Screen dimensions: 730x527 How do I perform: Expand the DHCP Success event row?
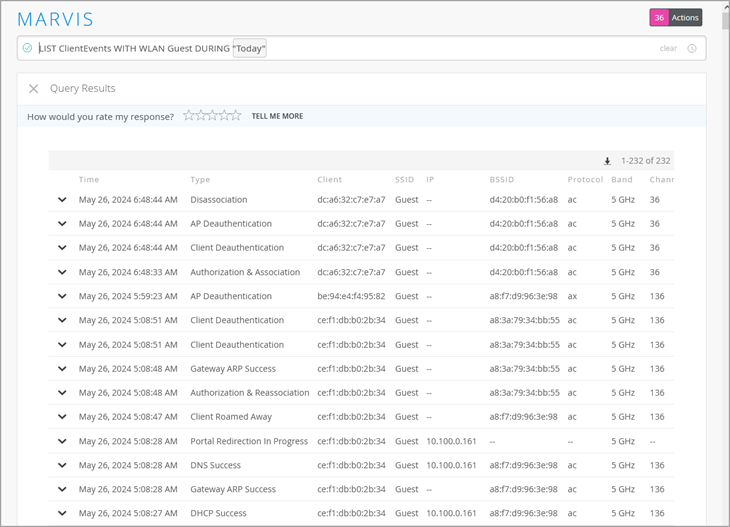coord(62,513)
